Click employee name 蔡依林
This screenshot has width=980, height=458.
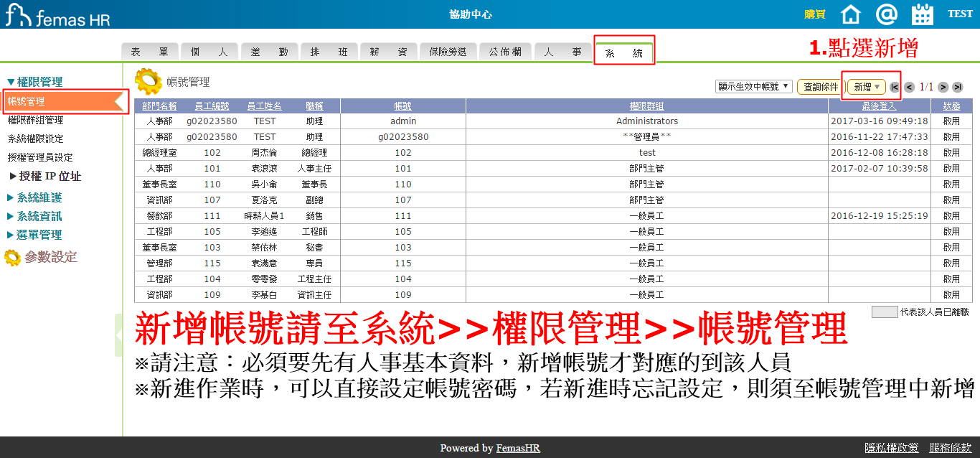(264, 248)
